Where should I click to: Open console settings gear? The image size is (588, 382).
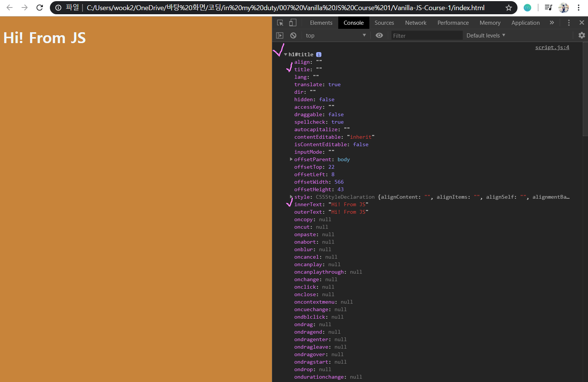[582, 35]
